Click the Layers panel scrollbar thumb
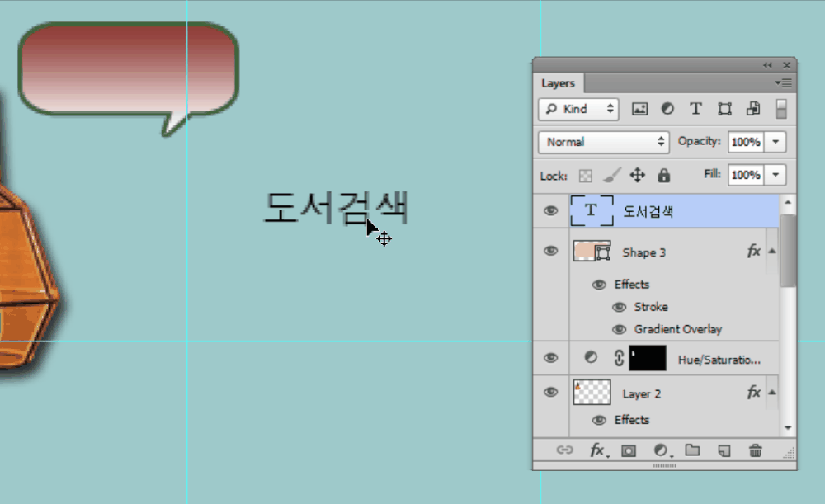 tap(788, 250)
